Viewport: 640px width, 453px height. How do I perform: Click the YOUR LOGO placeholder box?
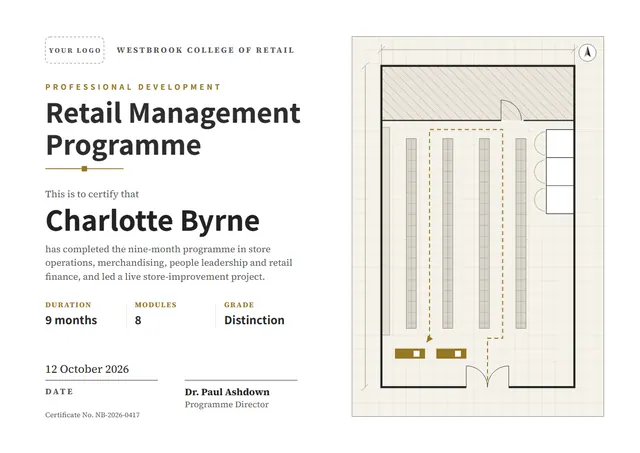click(x=74, y=50)
